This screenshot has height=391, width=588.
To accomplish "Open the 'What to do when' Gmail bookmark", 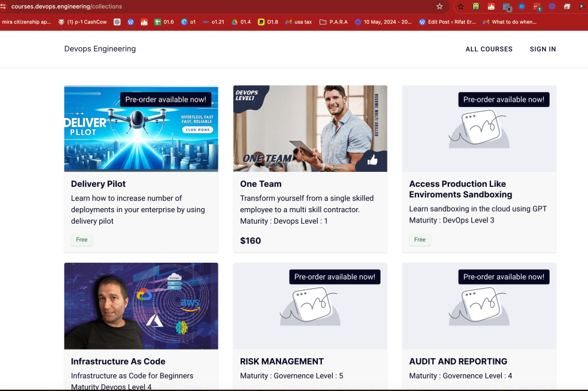I will 510,22.
